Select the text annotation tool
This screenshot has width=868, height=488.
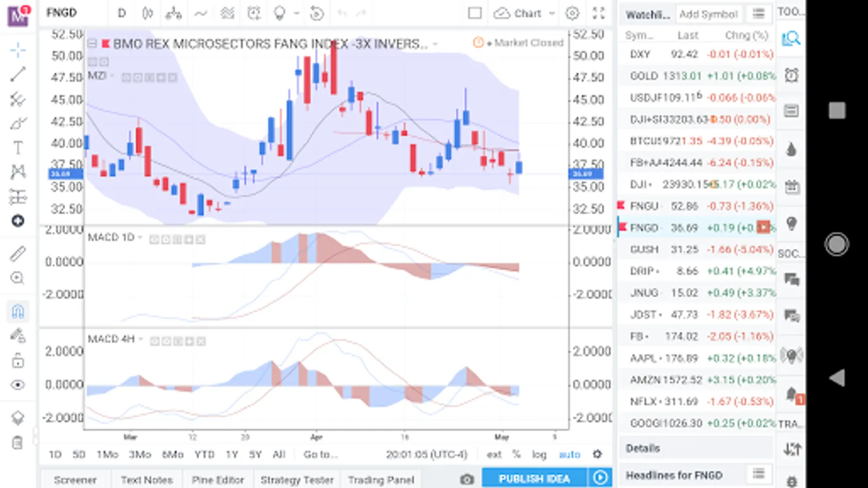[18, 147]
